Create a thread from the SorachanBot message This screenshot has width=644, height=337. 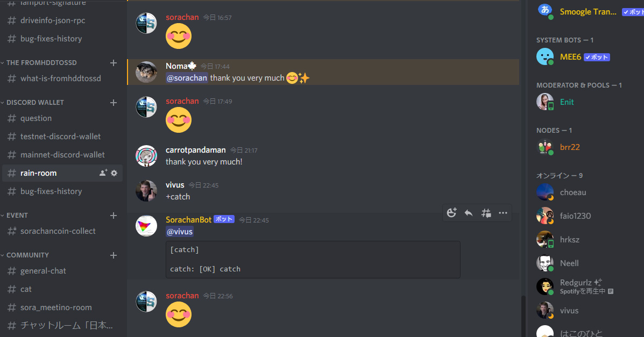point(486,213)
